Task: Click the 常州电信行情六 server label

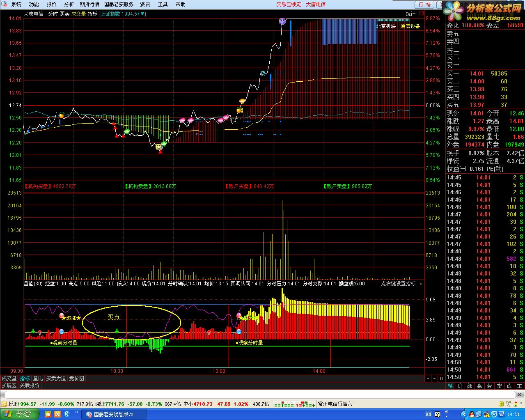Action: [x=335, y=404]
